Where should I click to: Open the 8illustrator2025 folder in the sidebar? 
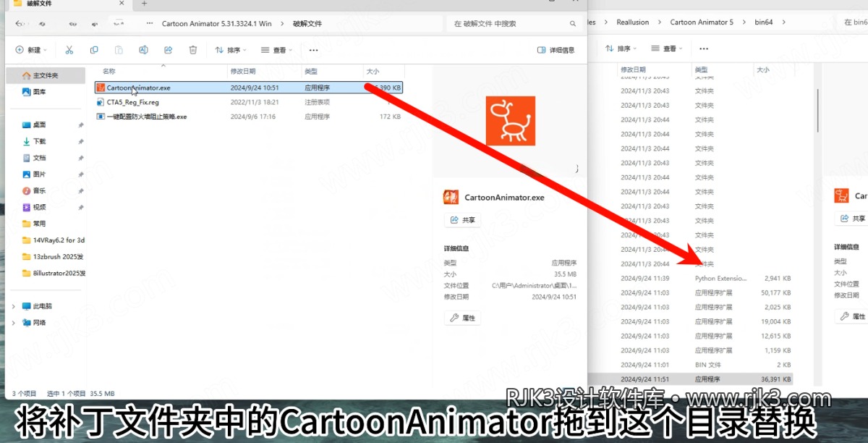(53, 273)
